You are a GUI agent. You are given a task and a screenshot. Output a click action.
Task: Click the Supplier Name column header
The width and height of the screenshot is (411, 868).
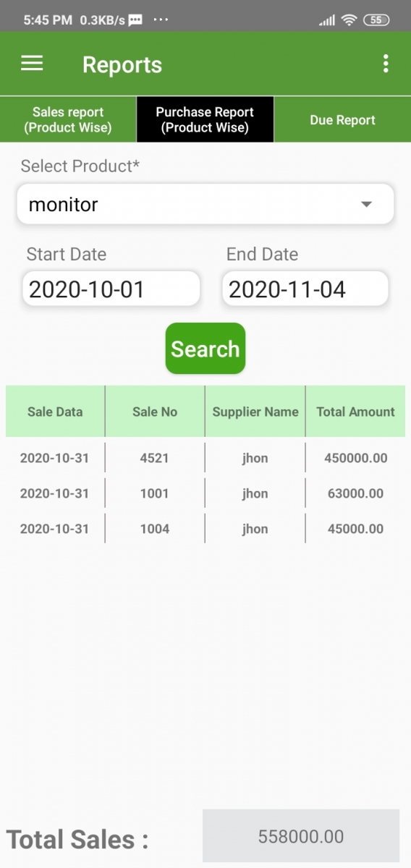pos(255,412)
